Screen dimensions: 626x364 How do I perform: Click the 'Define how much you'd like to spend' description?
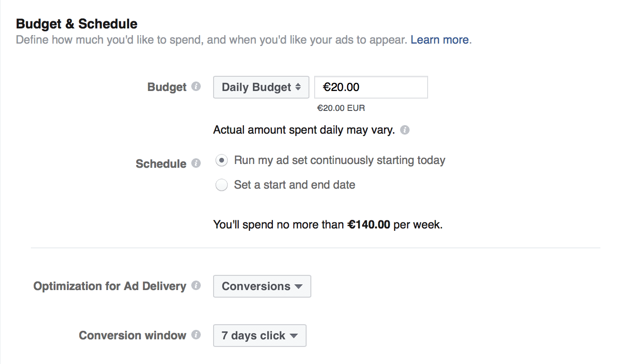pyautogui.click(x=211, y=40)
